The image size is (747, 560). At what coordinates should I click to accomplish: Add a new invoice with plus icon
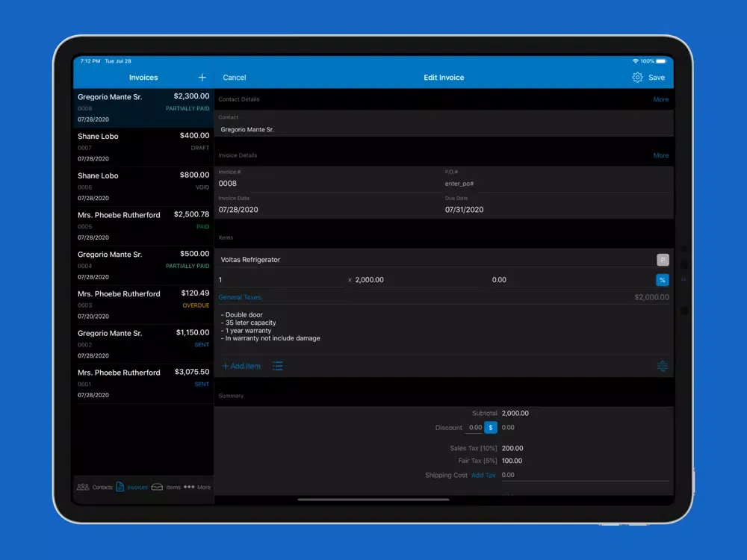click(202, 77)
